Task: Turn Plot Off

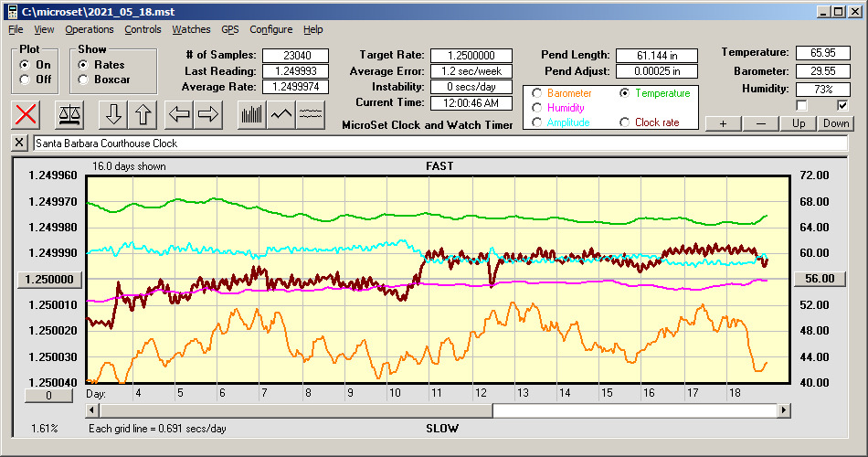Action: click(x=25, y=80)
